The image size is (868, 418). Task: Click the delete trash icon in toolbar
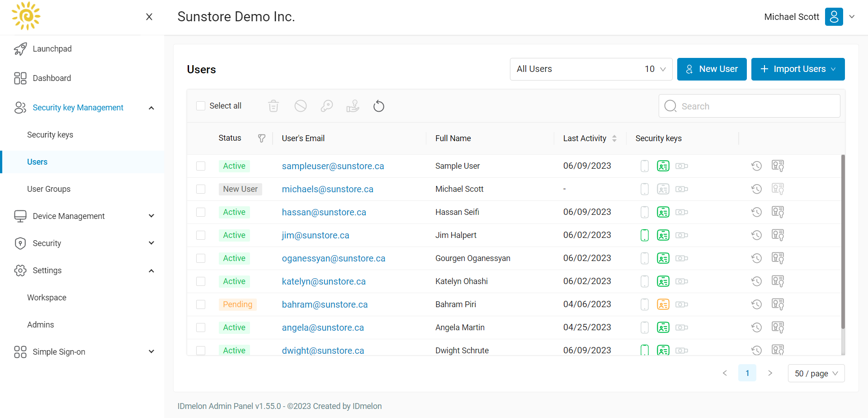[x=274, y=106]
